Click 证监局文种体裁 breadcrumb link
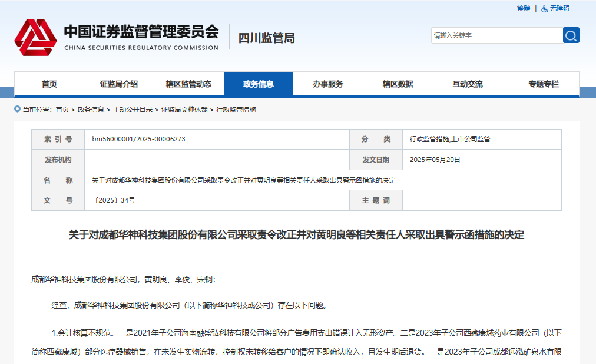 tap(184, 110)
